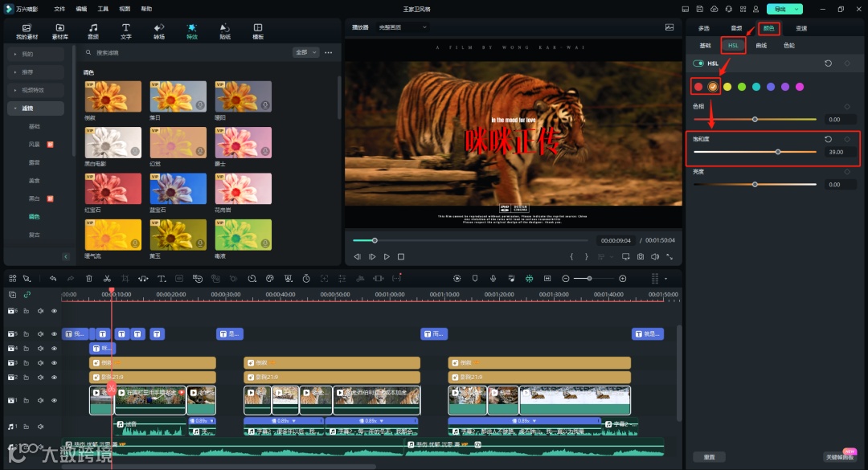The image size is (868, 470).
Task: Switch to the HSL tab
Action: [733, 46]
